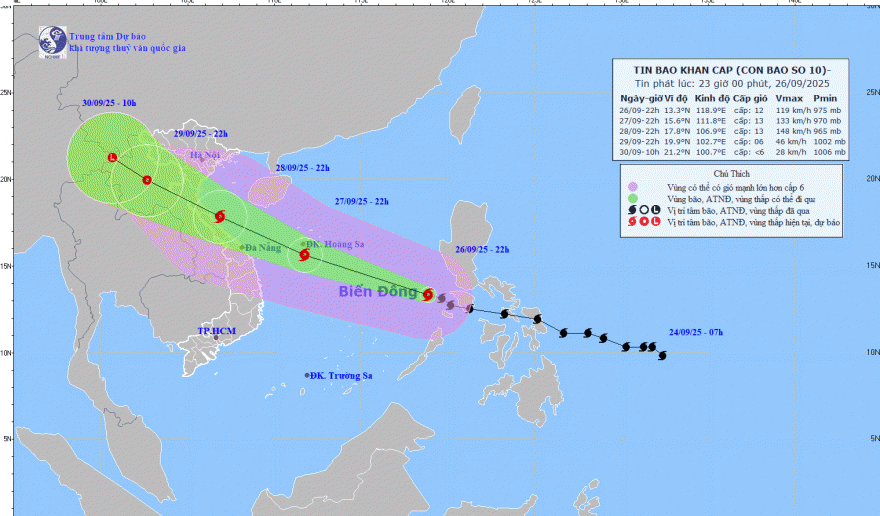Click the black circle ATNĐ icon in the legend
The height and width of the screenshot is (516, 880).
[644, 210]
